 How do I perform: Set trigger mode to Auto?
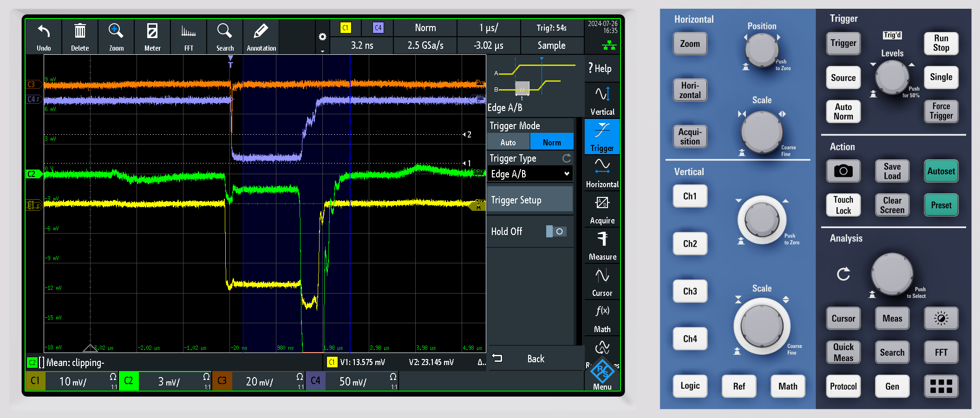[x=508, y=142]
